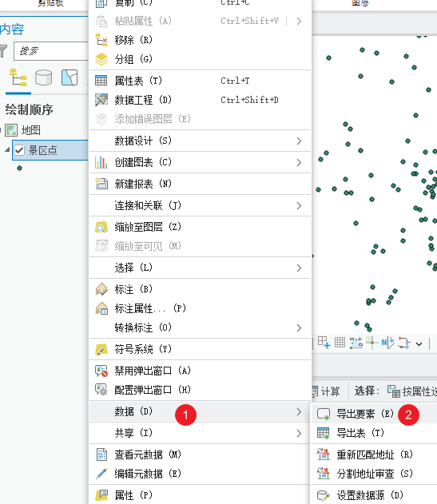Click the 编辑元数据 pencil icon
Viewport: 437px width, 504px height.
coord(101,474)
